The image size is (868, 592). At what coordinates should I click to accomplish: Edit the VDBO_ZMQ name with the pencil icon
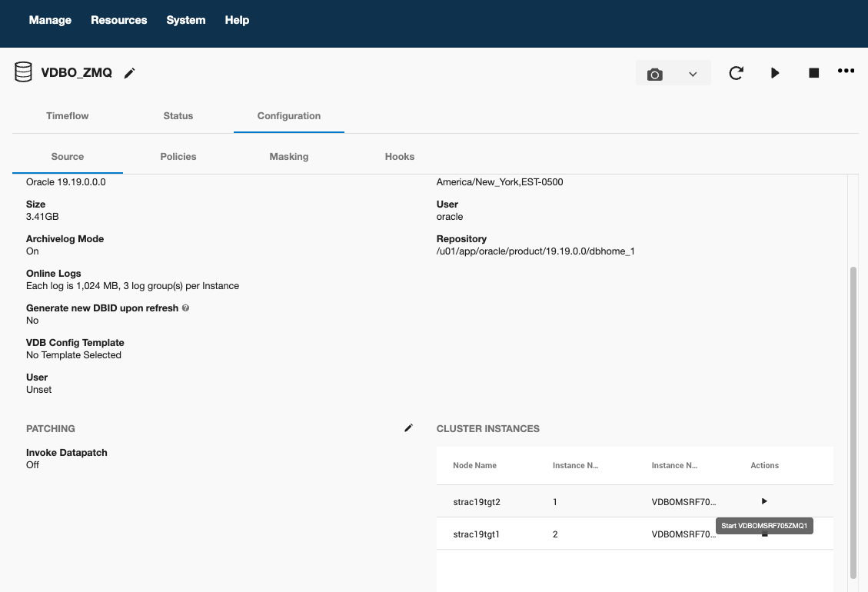pos(129,73)
